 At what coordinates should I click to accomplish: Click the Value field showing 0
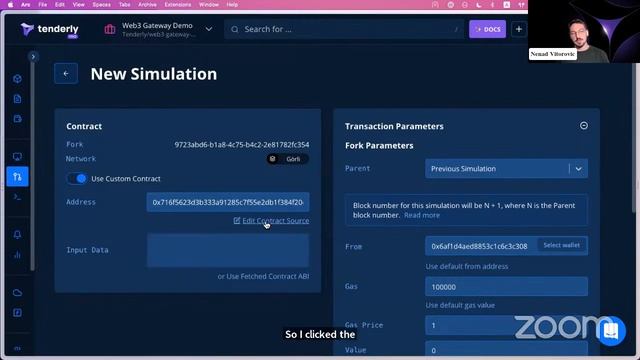506,349
